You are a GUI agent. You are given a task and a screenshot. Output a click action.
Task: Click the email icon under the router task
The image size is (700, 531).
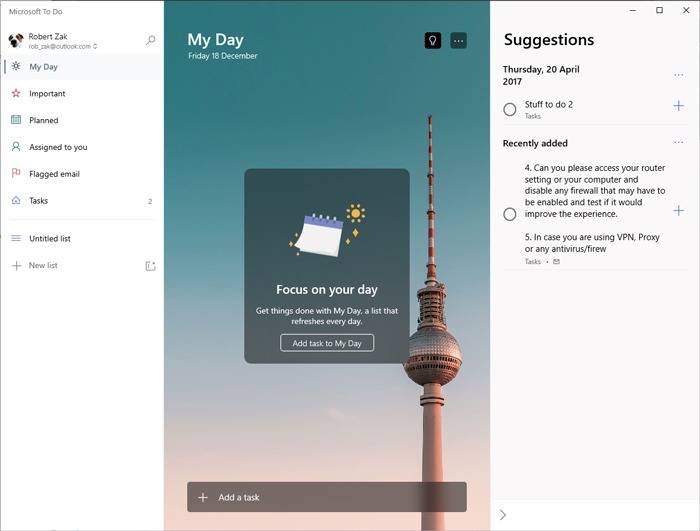tap(556, 262)
